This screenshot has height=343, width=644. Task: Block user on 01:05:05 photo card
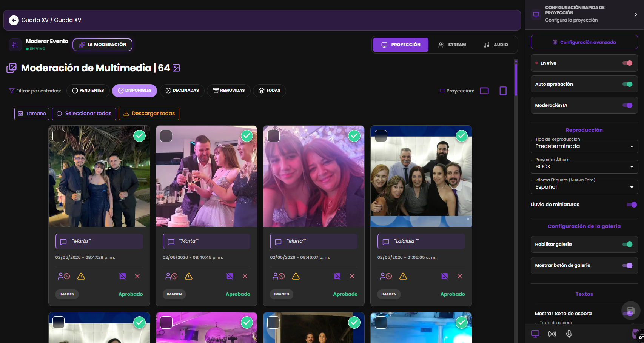tap(386, 276)
